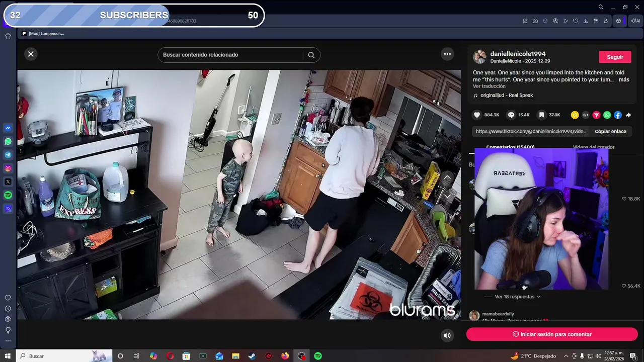Click the translate page toolbar icon
644x362 pixels.
pos(555,21)
